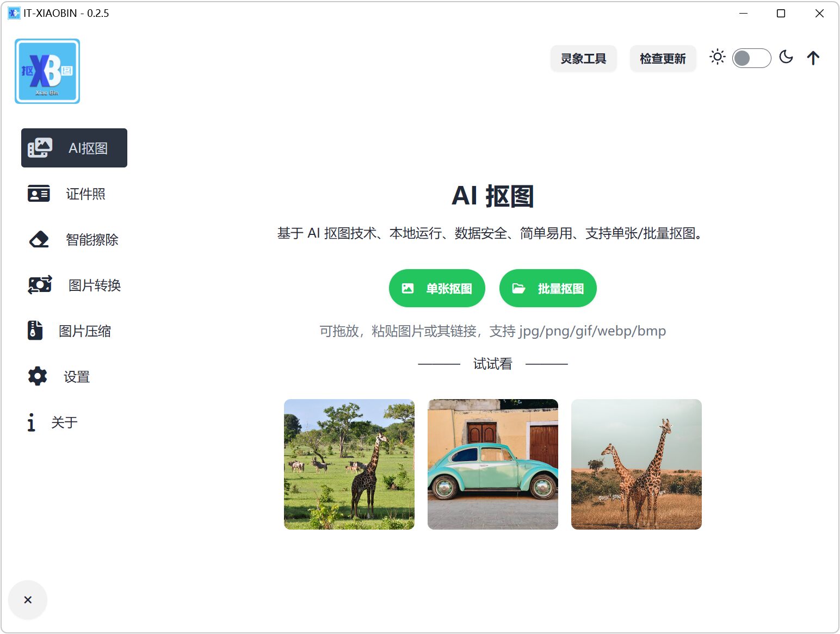The width and height of the screenshot is (840, 634).
Task: Open the 证件照 ID card icon
Action: [x=39, y=194]
